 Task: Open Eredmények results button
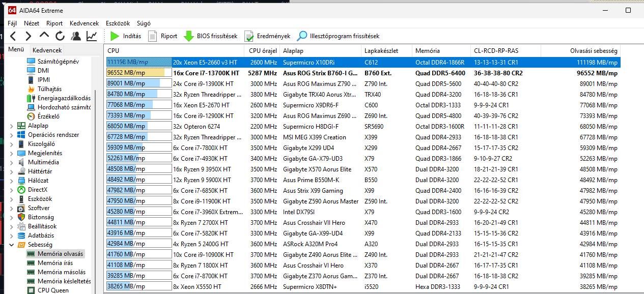click(267, 36)
